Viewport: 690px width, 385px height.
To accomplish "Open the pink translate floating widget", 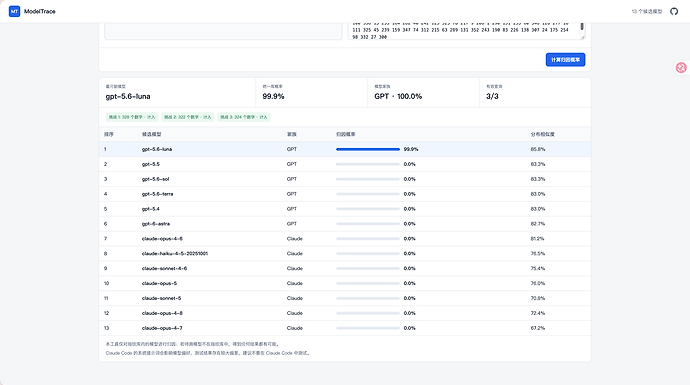I will click(x=681, y=67).
